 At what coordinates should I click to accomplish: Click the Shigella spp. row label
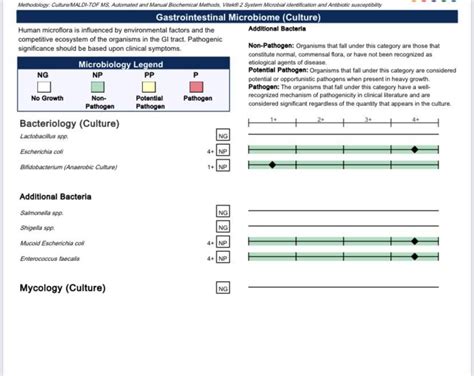(37, 228)
